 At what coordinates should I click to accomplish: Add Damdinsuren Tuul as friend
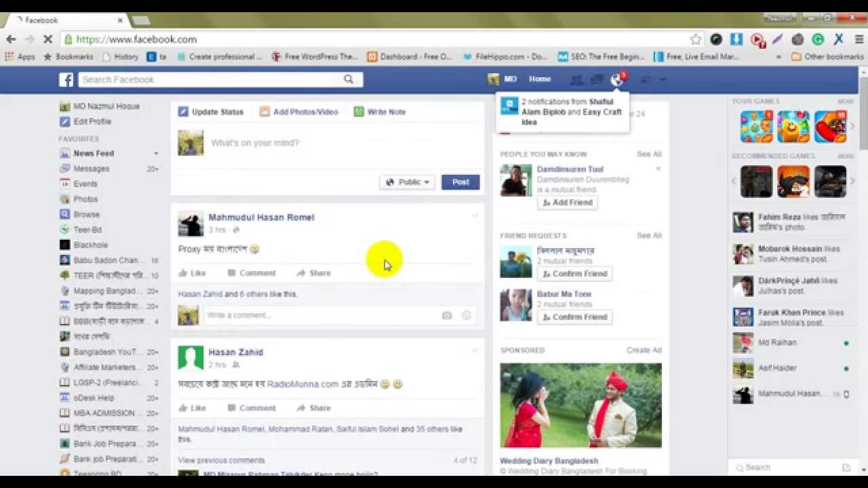(x=567, y=203)
